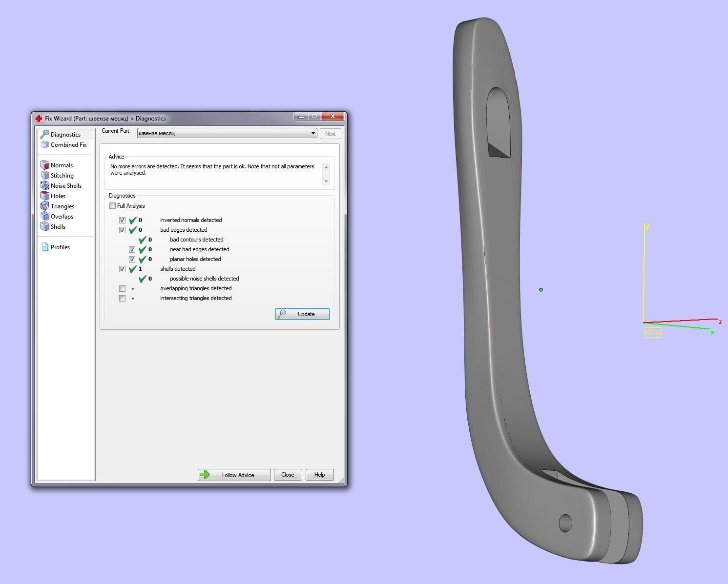Screen dimensions: 728x584
Task: Open the Profiles page
Action: (56, 247)
